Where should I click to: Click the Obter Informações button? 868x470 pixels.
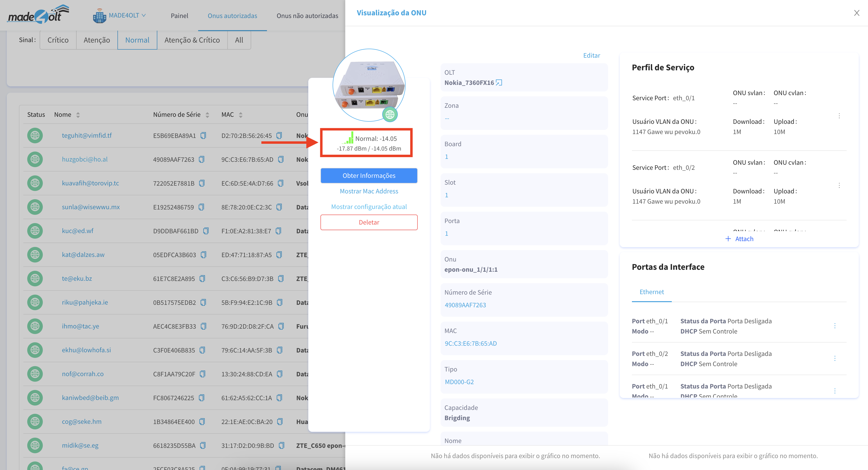click(x=369, y=176)
